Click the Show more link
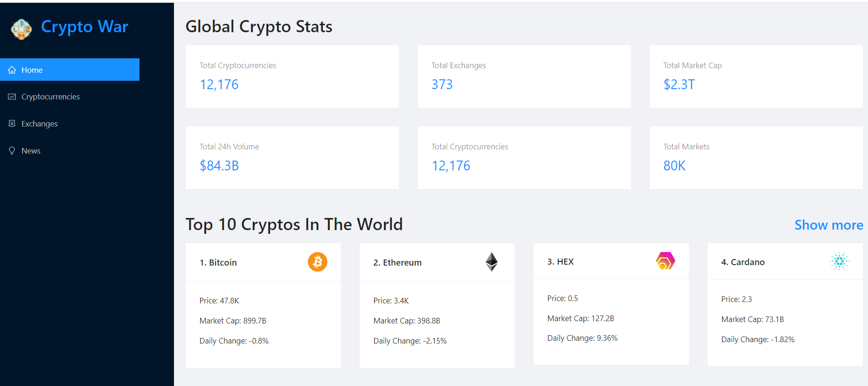The width and height of the screenshot is (868, 386). pos(829,225)
